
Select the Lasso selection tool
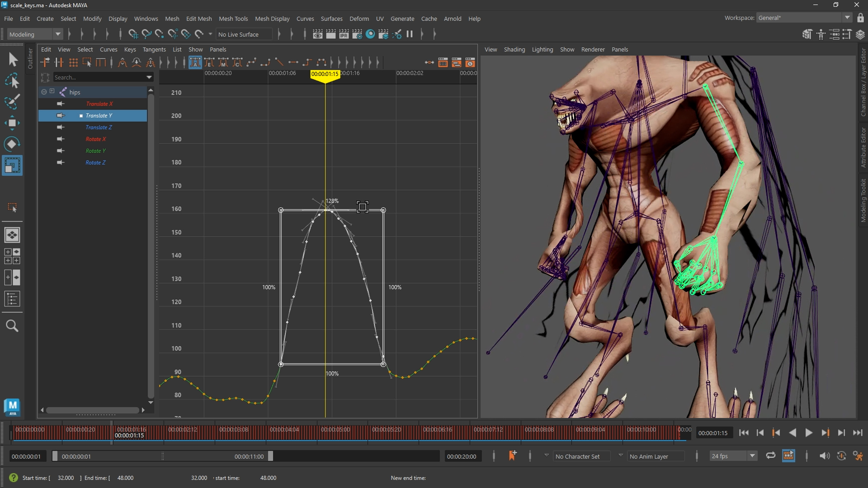(12, 80)
